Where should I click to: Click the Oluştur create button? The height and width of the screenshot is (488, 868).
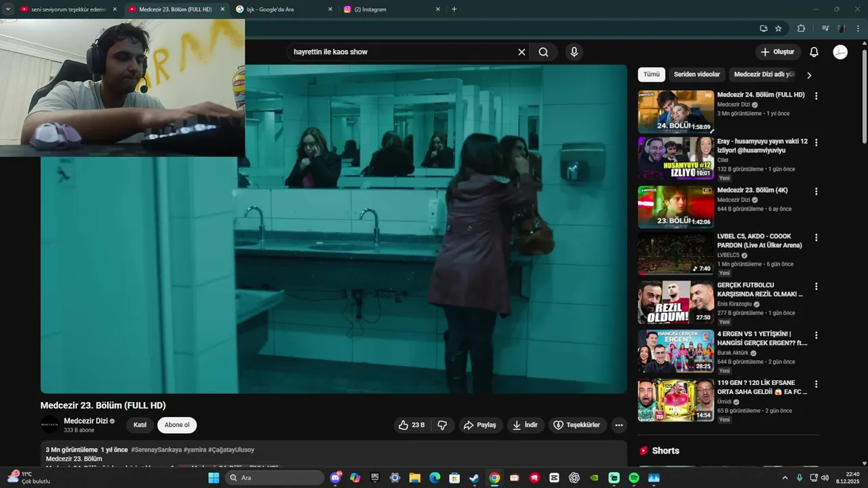tap(778, 52)
